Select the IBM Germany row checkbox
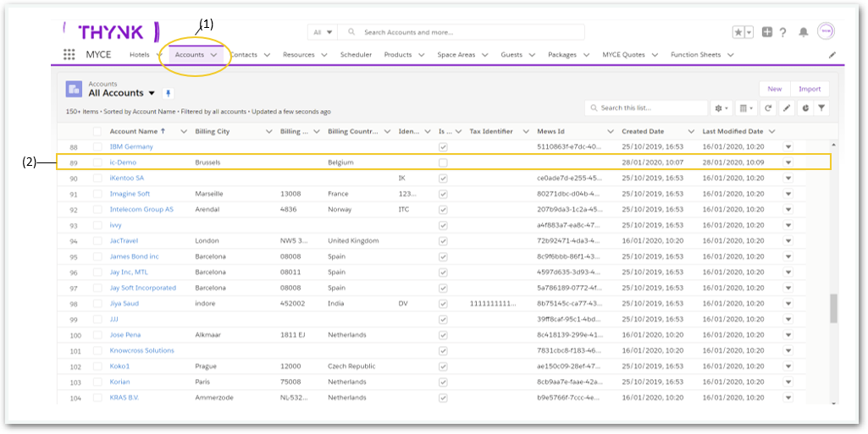Viewport: 868px width, 434px height. [x=97, y=147]
